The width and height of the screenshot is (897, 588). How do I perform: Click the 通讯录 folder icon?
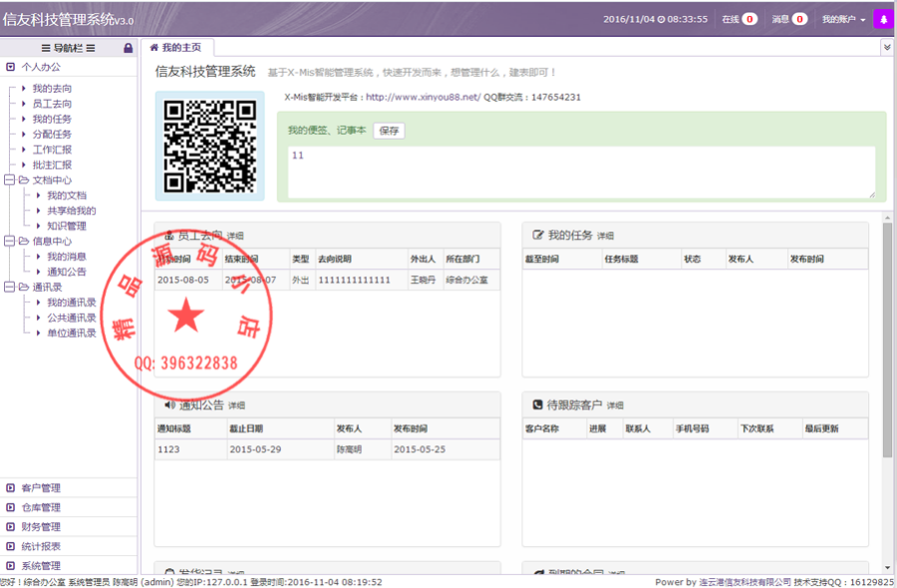pos(24,287)
